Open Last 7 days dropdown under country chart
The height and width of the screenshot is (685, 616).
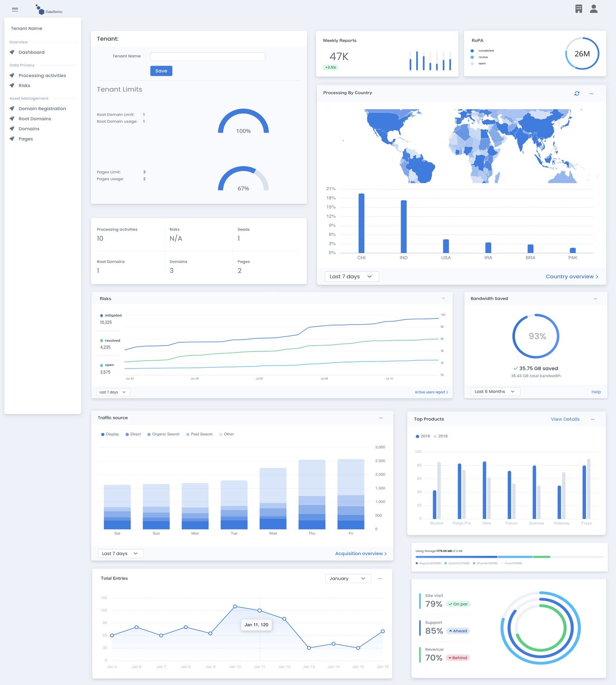tap(351, 277)
